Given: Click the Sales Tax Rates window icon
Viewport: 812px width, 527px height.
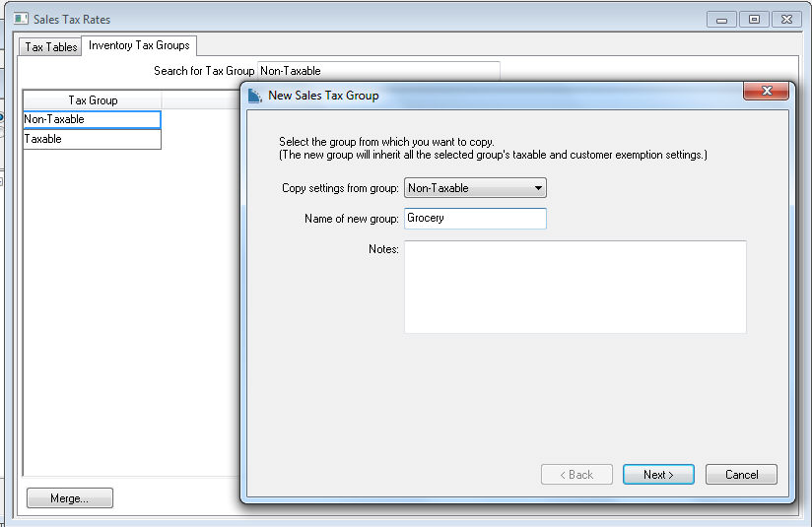Looking at the screenshot, I should [x=21, y=19].
